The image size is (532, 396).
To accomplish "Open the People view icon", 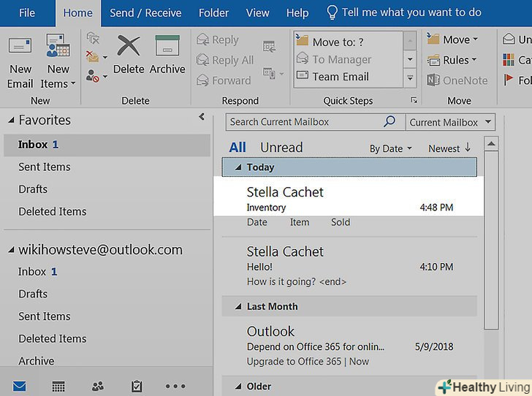I will [97, 386].
